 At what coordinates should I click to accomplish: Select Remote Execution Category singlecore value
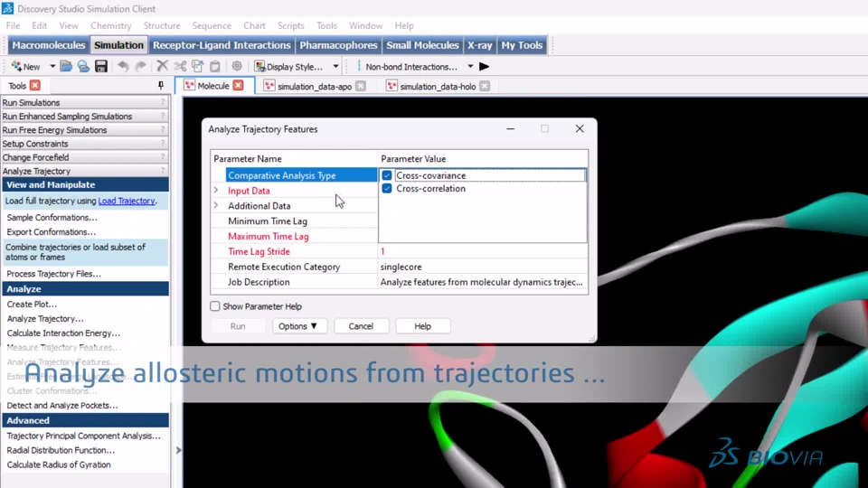coord(483,267)
